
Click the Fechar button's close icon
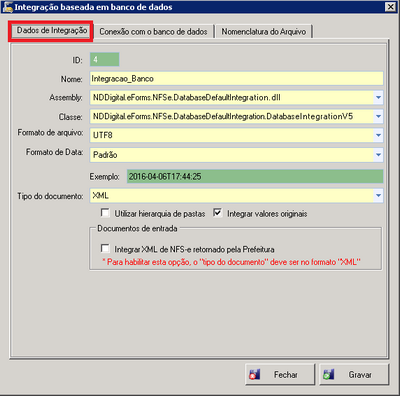click(x=255, y=375)
